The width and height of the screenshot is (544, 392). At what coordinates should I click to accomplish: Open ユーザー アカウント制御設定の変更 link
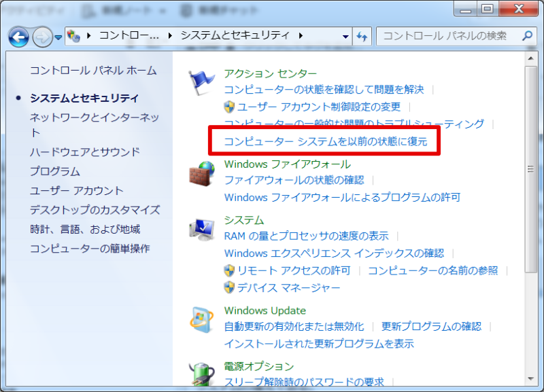click(319, 107)
